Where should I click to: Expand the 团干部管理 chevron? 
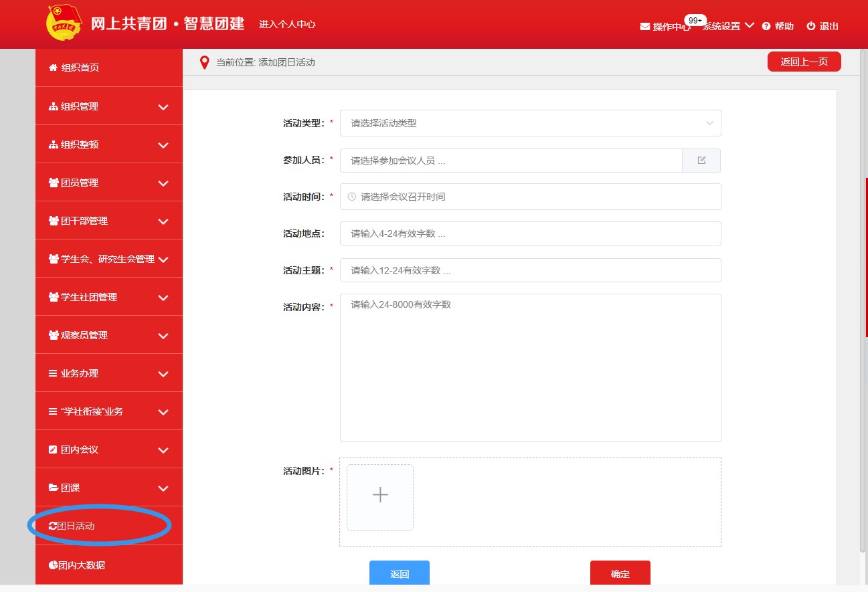(x=163, y=221)
